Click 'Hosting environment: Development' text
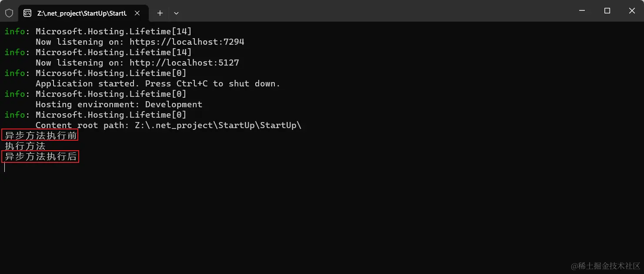 [119, 104]
